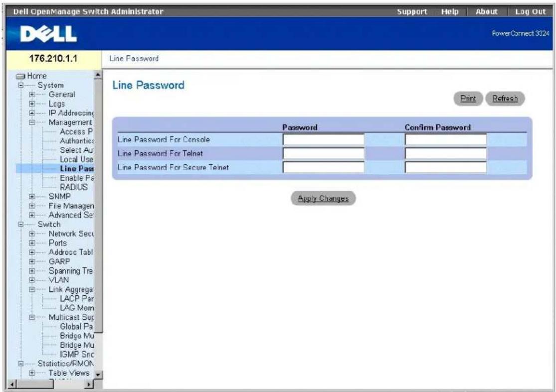Click tree horizontal scroll right arrow

[x=89, y=384]
